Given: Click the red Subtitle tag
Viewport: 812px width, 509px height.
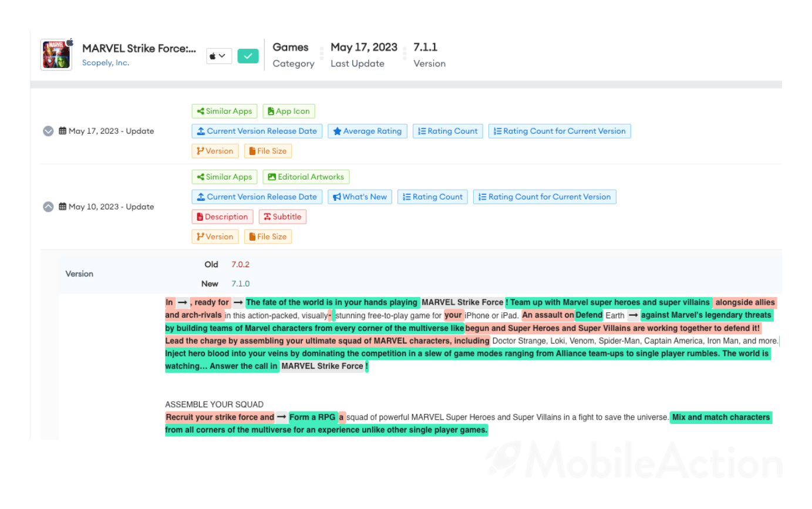Looking at the screenshot, I should click(282, 217).
